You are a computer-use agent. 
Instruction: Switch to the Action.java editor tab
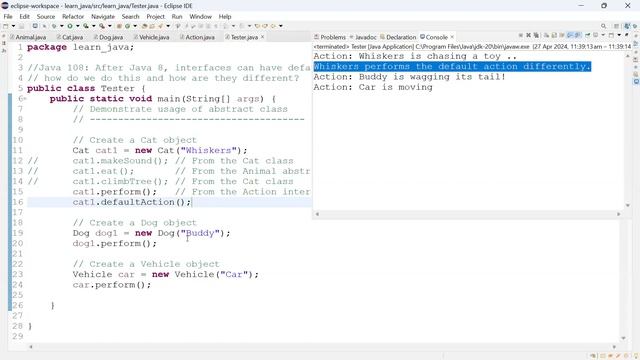[197, 37]
